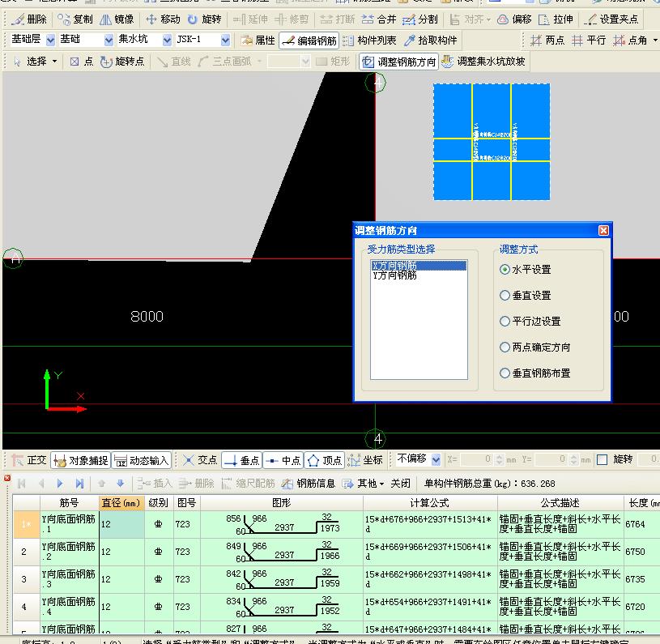Jump to last rebar record
Viewport: 660px width, 644px height.
(x=79, y=484)
